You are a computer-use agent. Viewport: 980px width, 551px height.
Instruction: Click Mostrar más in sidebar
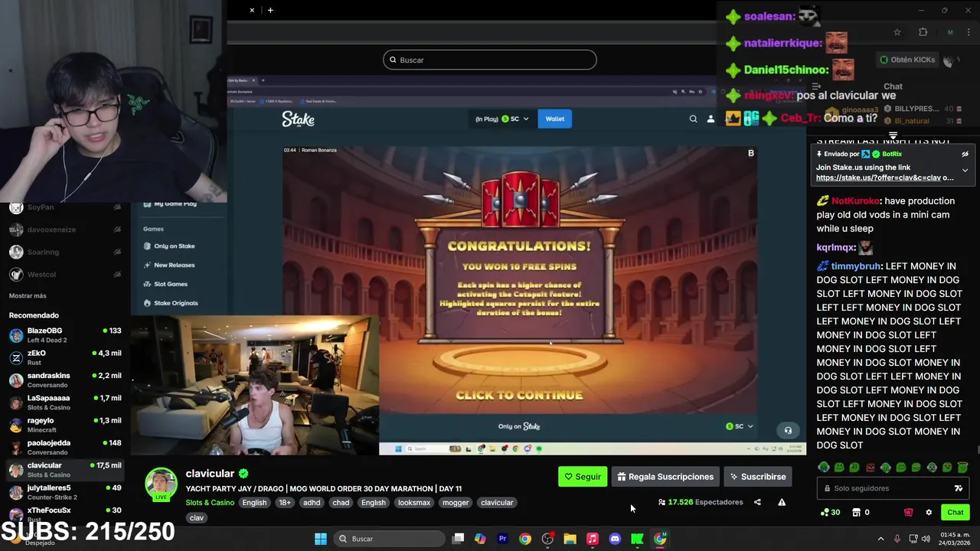tap(28, 295)
